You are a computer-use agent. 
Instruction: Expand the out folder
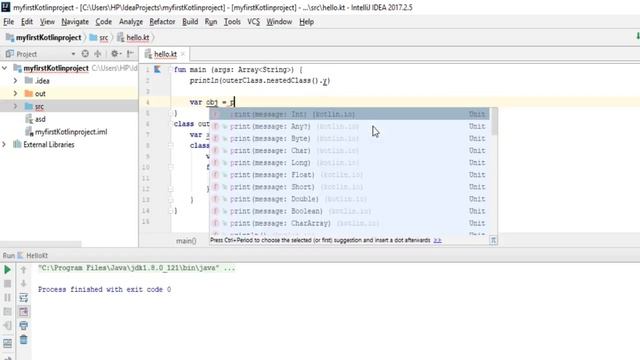pyautogui.click(x=15, y=93)
